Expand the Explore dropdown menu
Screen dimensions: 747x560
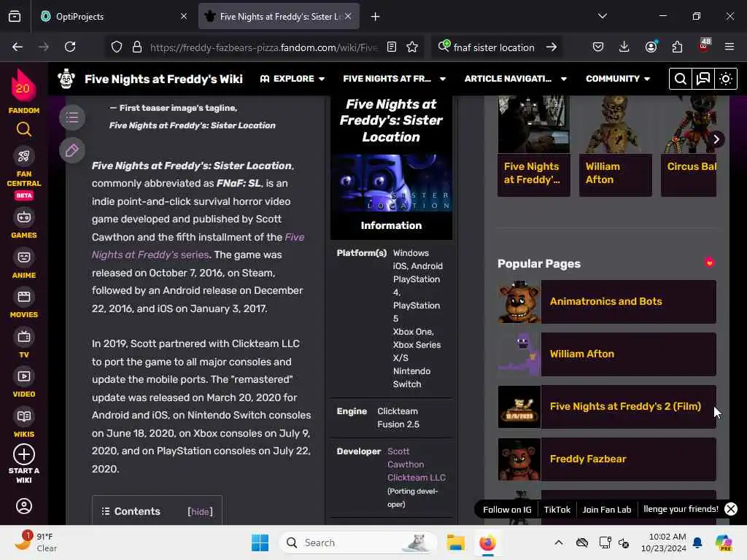[293, 79]
